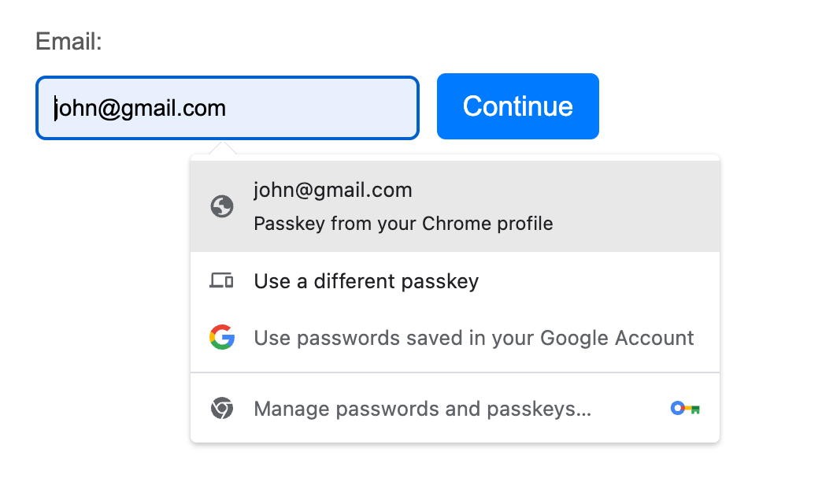This screenshot has height=504, width=822.
Task: Click the popup's pointer arrow below the field
Action: pos(222,148)
